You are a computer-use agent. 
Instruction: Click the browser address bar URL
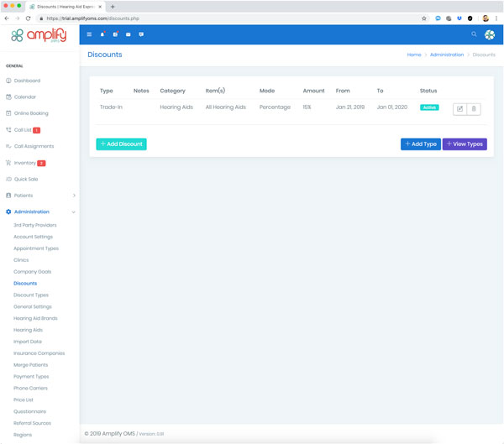(92, 18)
